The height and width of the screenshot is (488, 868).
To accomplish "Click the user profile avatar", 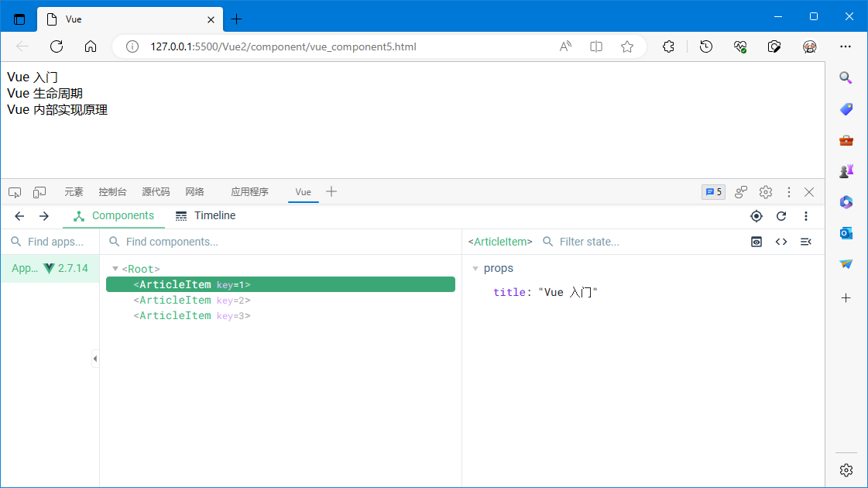I will click(x=809, y=46).
